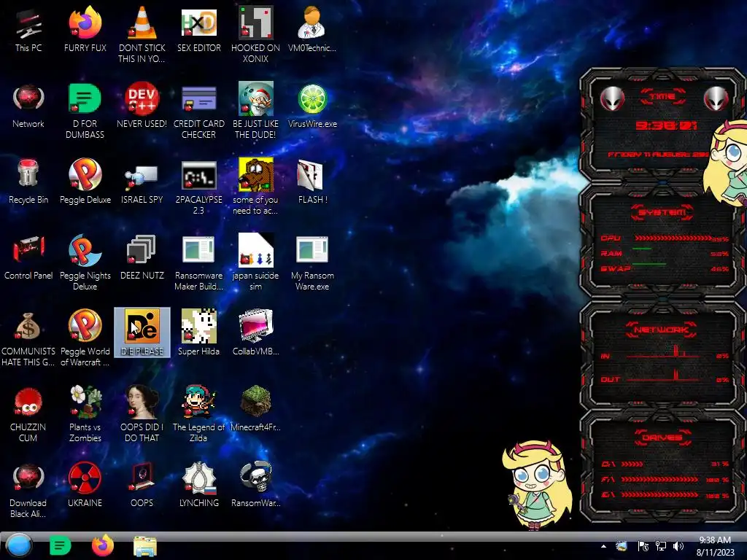
Task: Select the OOPS laptop icon
Action: pos(142,484)
